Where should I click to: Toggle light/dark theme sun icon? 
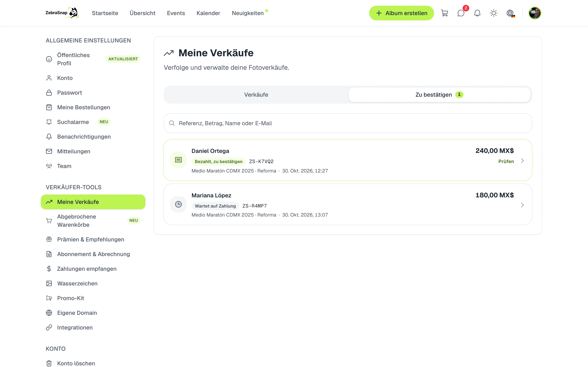click(x=493, y=13)
